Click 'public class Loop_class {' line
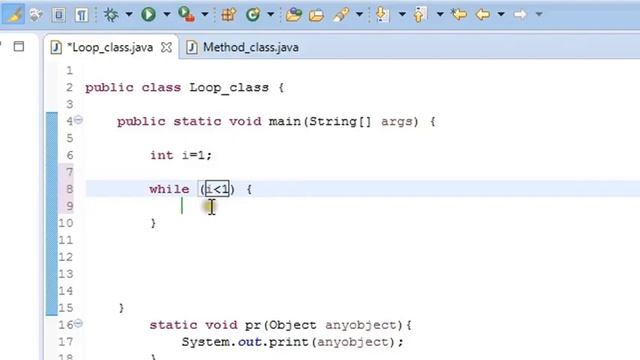 184,88
